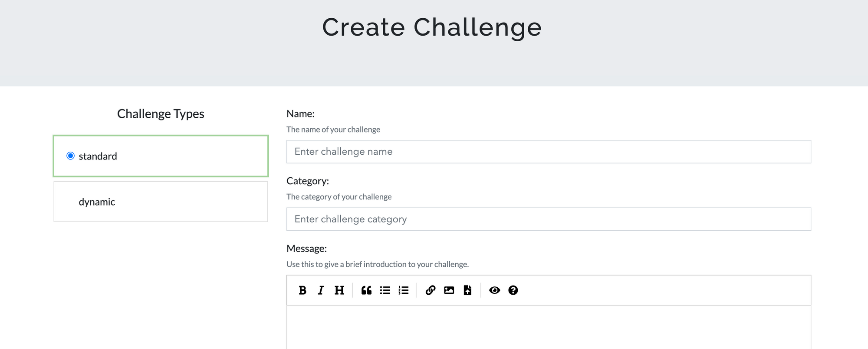Screen dimensions: 868x349
Task: Create a numbered list in the message
Action: (403, 290)
